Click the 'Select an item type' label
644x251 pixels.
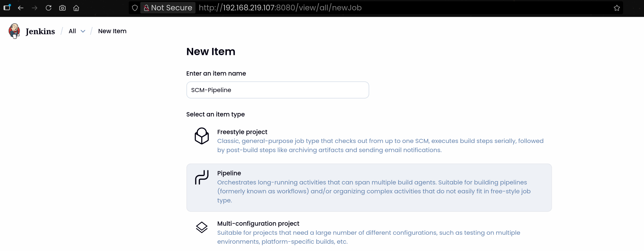(x=216, y=114)
